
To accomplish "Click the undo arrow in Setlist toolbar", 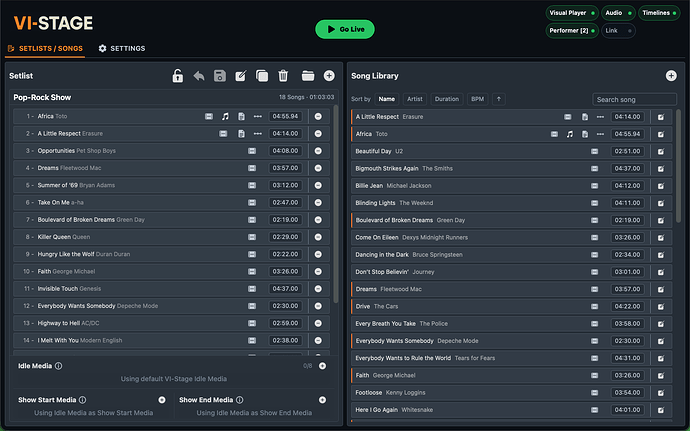I will click(199, 76).
